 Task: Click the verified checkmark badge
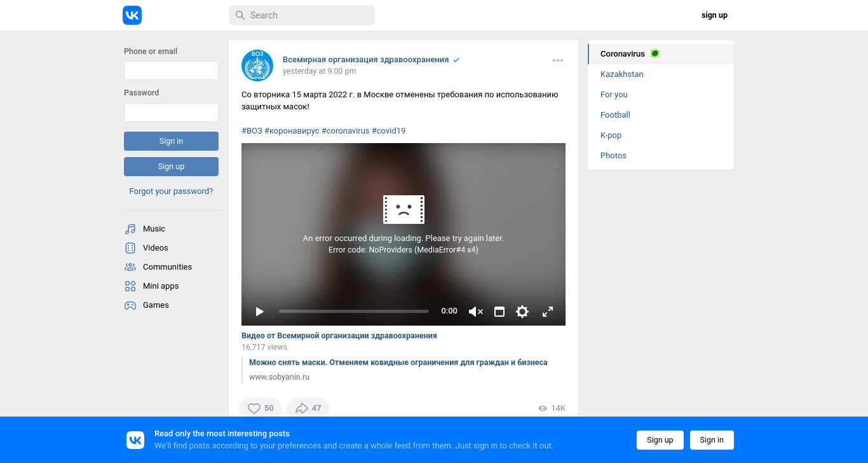(456, 60)
